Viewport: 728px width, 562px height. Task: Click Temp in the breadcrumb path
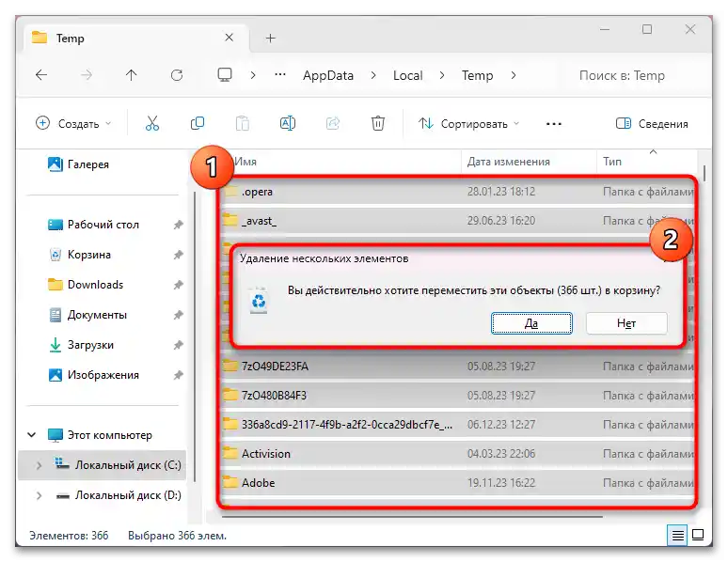[x=477, y=75]
